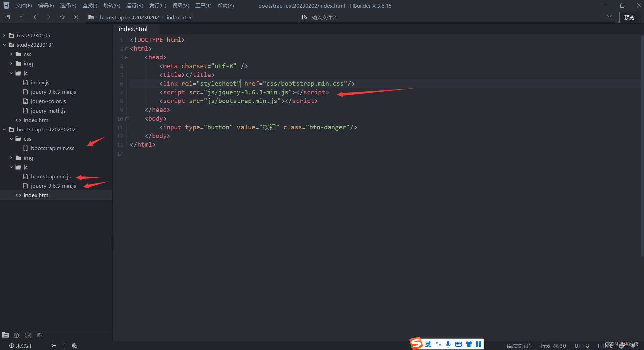This screenshot has width=644, height=350.
Task: Collapse the js folder under study20230131
Action: point(11,73)
